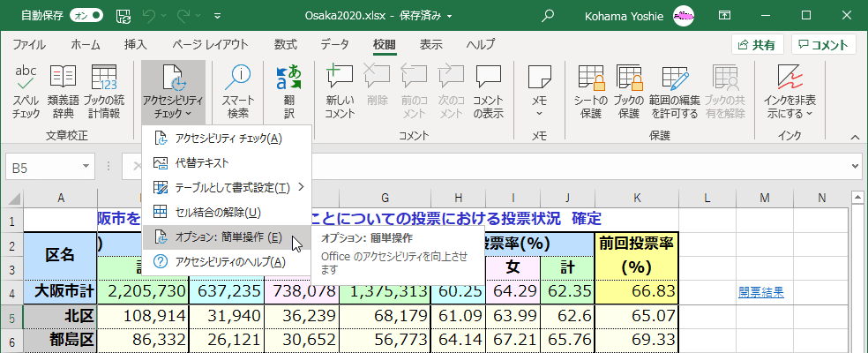Select cell 北区 in column A
The height and width of the screenshot is (353, 868).
pos(60,317)
